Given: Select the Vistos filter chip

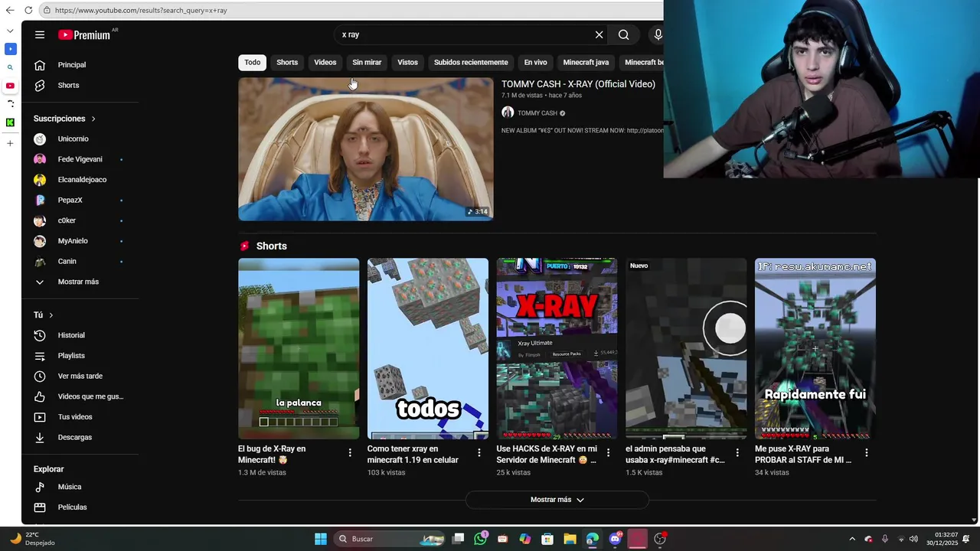Looking at the screenshot, I should (407, 62).
